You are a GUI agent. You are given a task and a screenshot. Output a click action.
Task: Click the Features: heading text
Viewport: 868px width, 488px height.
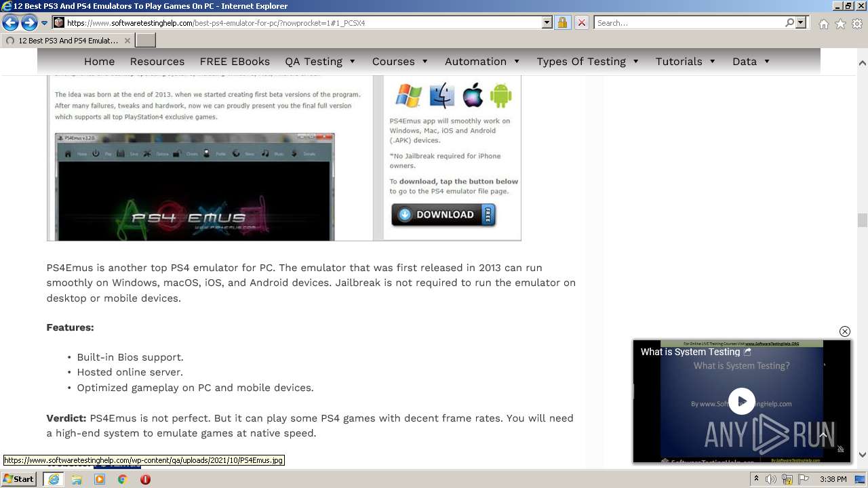(x=70, y=327)
